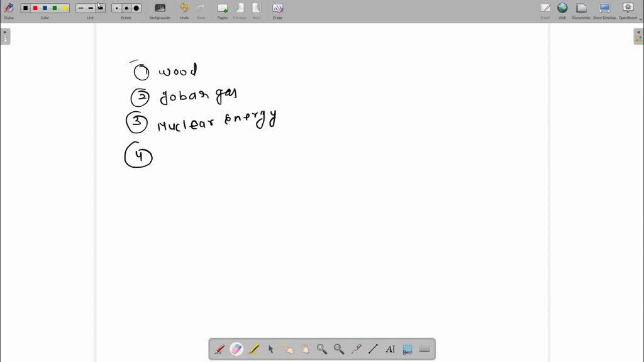Activate the eraser tool in bottom palette
The height and width of the screenshot is (362, 644).
[236, 349]
